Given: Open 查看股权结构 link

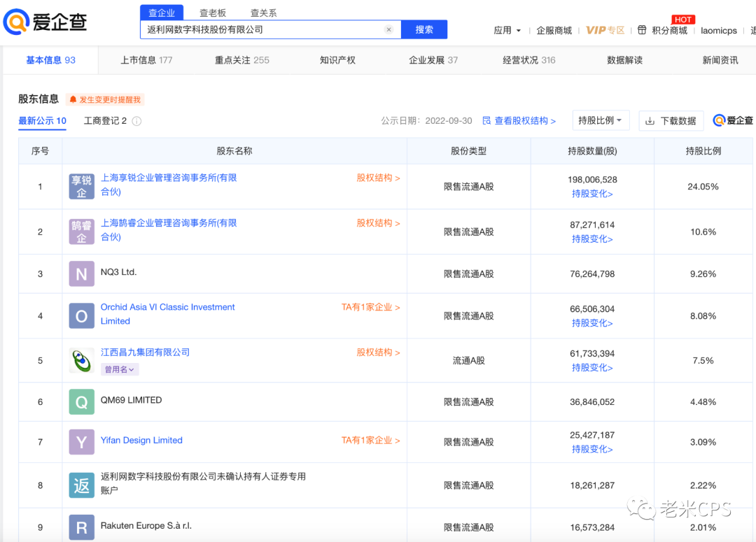Looking at the screenshot, I should point(519,121).
